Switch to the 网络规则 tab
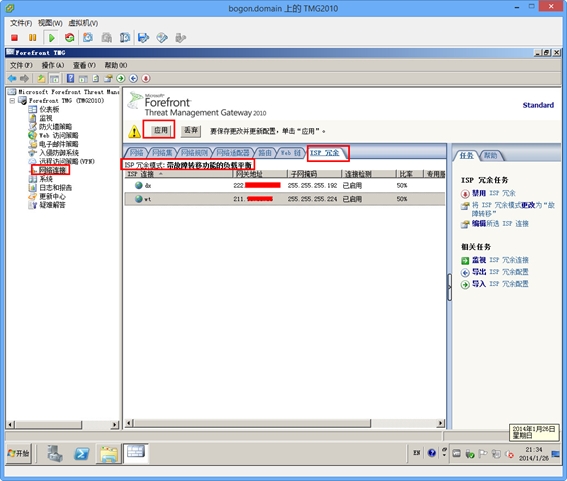Screen dimensions: 567x481 click(x=194, y=153)
